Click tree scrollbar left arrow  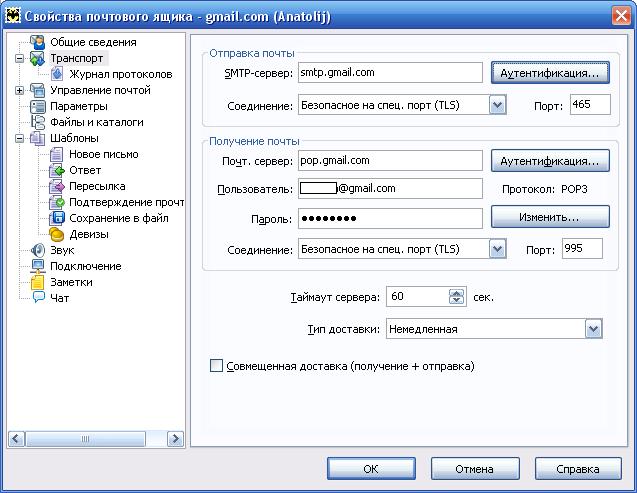click(16, 439)
